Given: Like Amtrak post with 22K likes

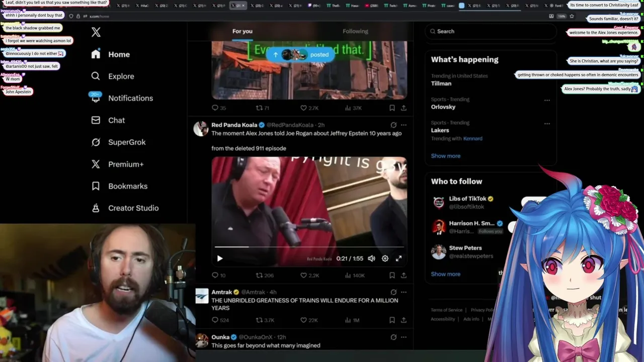Looking at the screenshot, I should pyautogui.click(x=309, y=320).
